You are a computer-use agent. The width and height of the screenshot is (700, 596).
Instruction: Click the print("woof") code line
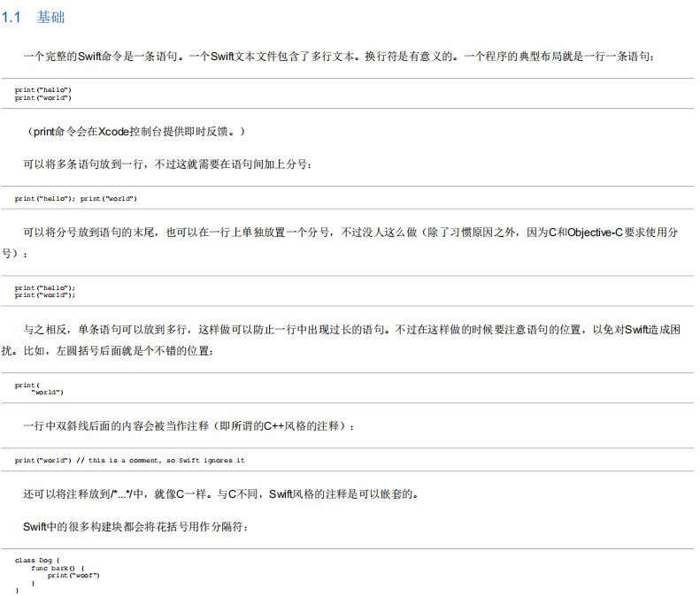tap(73, 575)
